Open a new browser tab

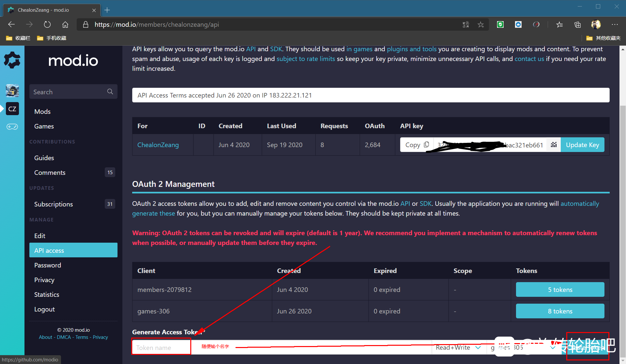point(107,10)
